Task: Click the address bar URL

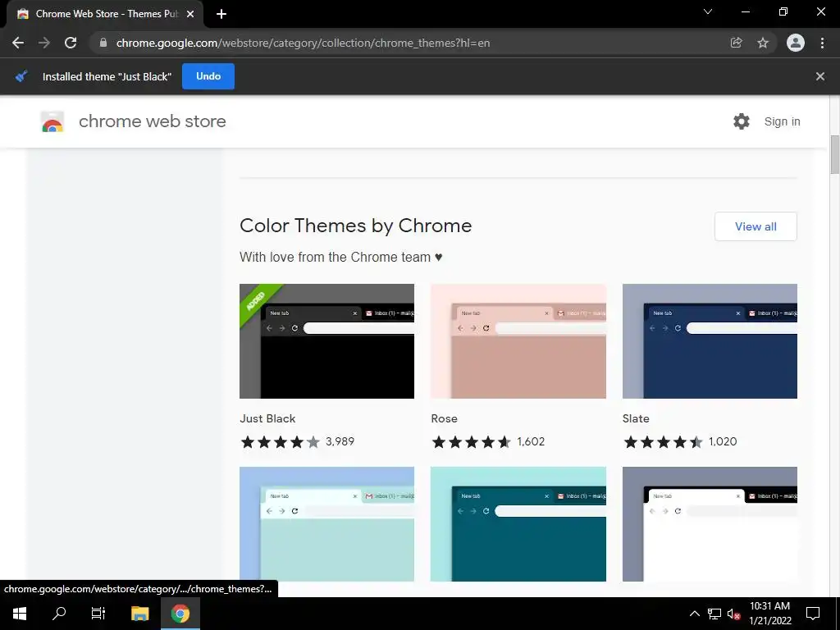Action: pos(304,43)
